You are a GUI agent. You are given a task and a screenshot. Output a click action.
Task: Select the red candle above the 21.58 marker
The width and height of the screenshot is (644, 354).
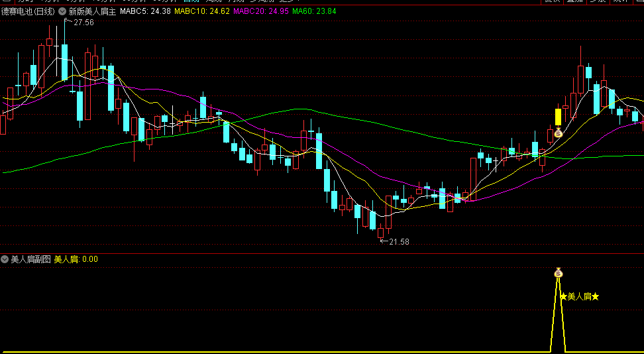click(x=381, y=233)
